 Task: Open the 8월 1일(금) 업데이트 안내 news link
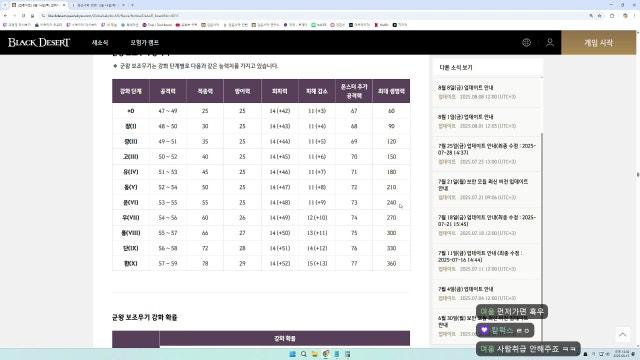466,117
